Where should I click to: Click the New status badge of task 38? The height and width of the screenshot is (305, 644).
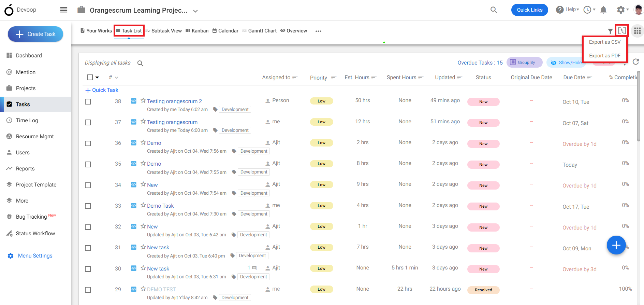(x=483, y=102)
